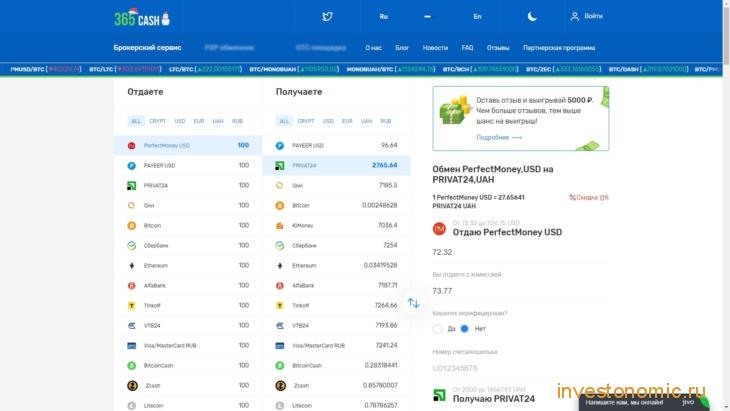Select Tinkoff in the Отдаете list
The height and width of the screenshot is (411, 730).
click(188, 306)
